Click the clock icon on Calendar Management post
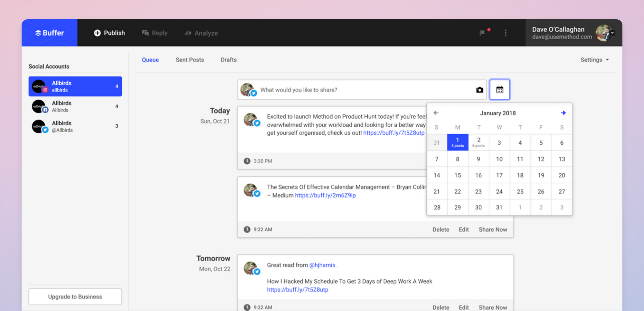644x311 pixels. coord(247,229)
